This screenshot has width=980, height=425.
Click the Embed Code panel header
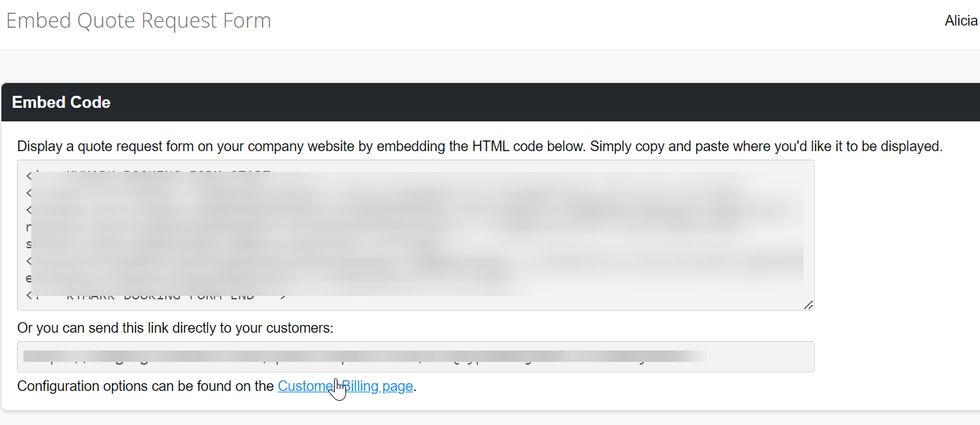[x=491, y=102]
